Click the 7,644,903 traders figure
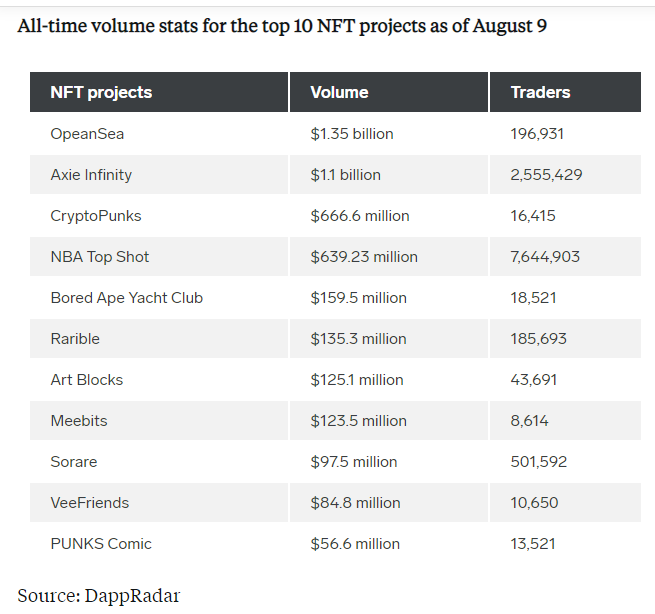The image size is (655, 614). 545,256
